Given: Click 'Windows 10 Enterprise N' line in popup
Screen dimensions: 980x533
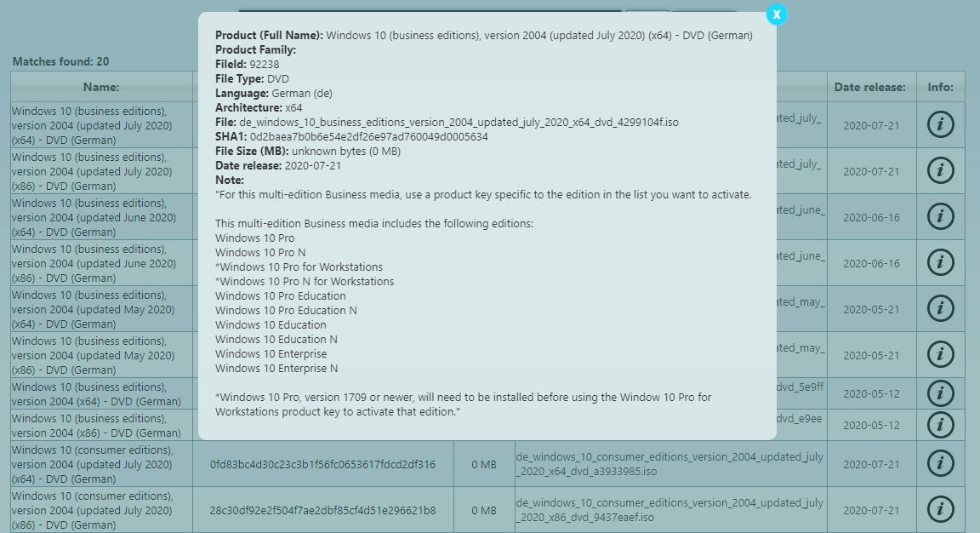Looking at the screenshot, I should [x=276, y=369].
